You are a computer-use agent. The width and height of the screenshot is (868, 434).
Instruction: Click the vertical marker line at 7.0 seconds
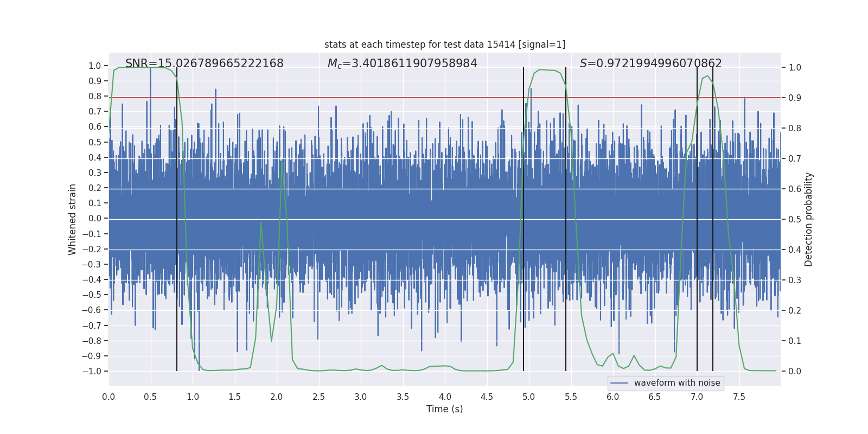click(697, 219)
